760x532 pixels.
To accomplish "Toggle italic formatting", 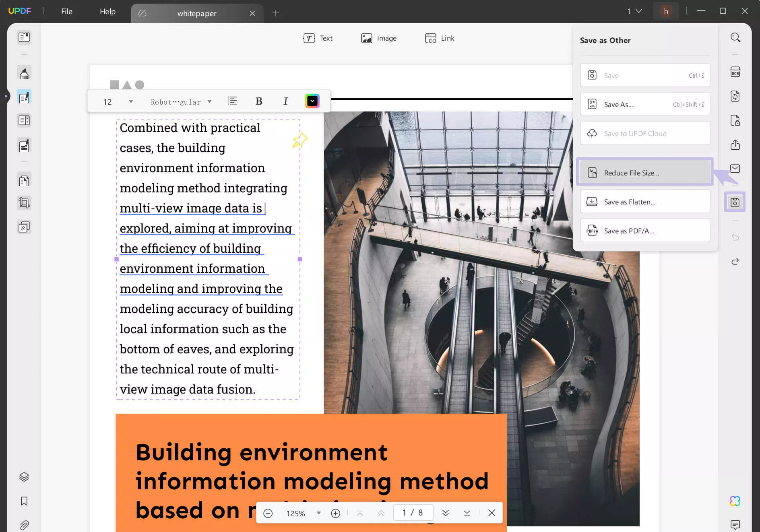I will (x=285, y=101).
